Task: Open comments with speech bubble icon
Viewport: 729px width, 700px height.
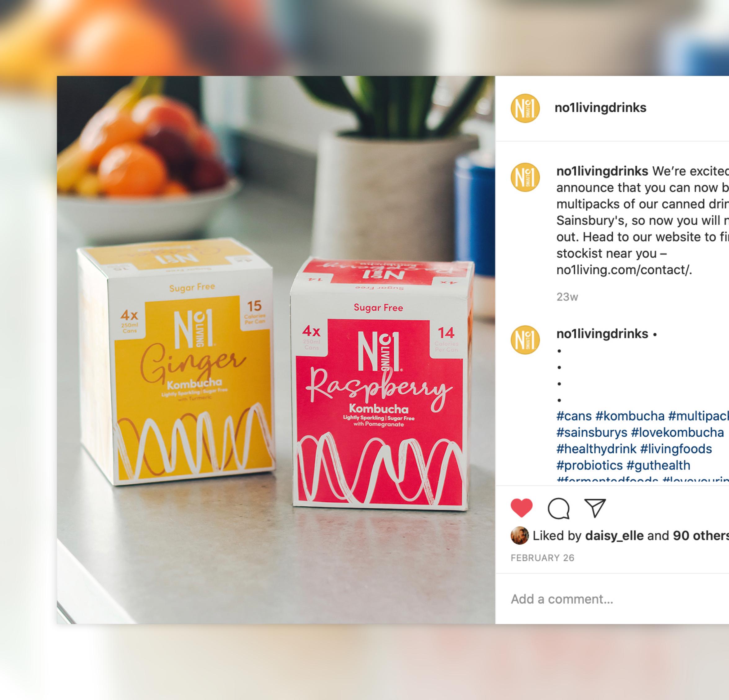Action: tap(559, 508)
